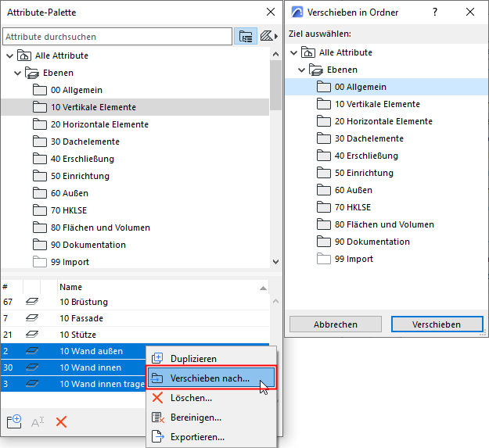The width and height of the screenshot is (489, 448).
Task: Collapse Ebenen node in Attribute-Palette tree
Action: [x=18, y=73]
